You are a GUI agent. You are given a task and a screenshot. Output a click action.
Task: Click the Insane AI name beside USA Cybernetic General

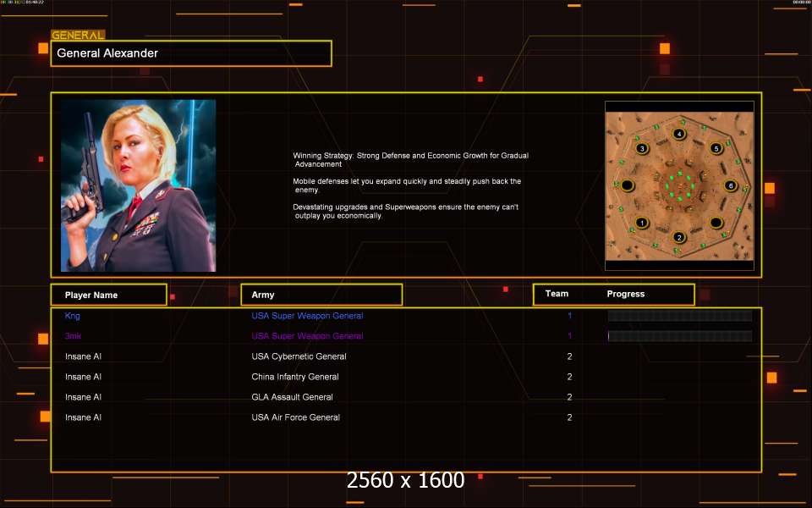point(84,356)
